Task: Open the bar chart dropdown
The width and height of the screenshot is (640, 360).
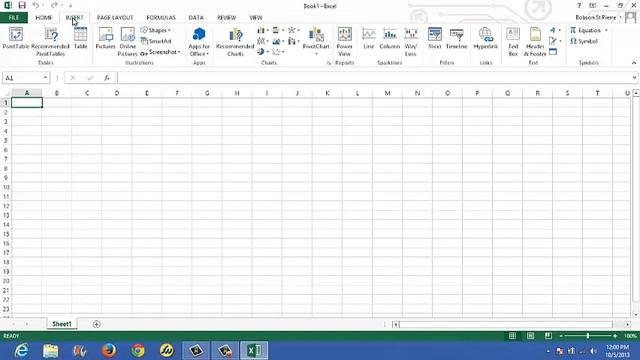Action: pyautogui.click(x=278, y=30)
